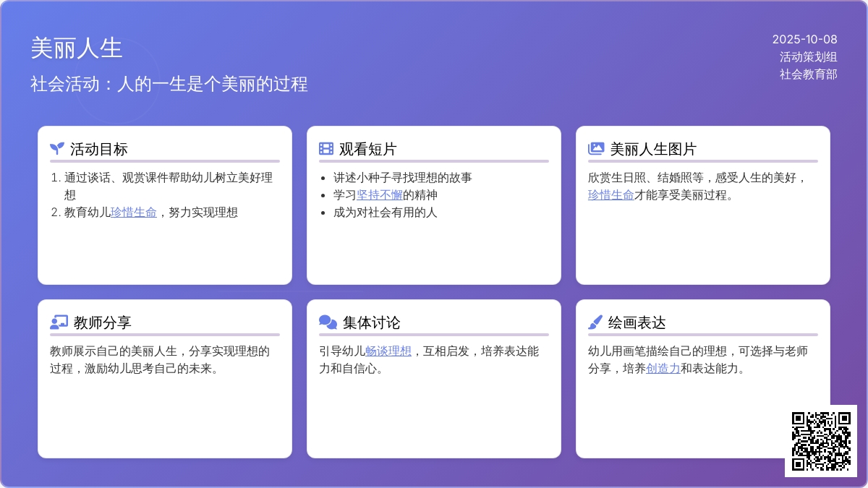Click the QR code image
The width and height of the screenshot is (868, 488).
coord(821,441)
